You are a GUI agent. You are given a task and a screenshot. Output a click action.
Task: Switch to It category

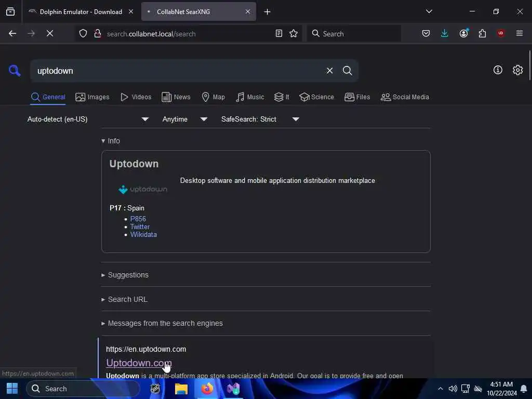(282, 97)
